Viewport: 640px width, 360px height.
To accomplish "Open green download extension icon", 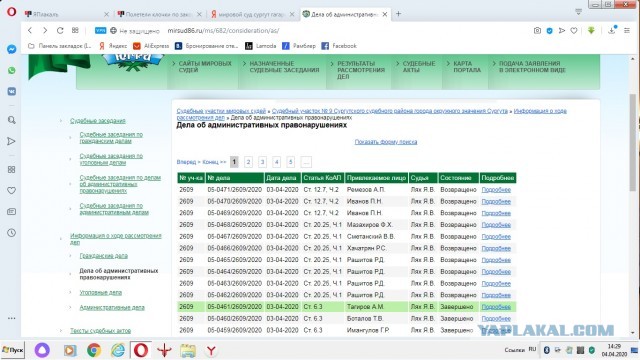I will [591, 31].
